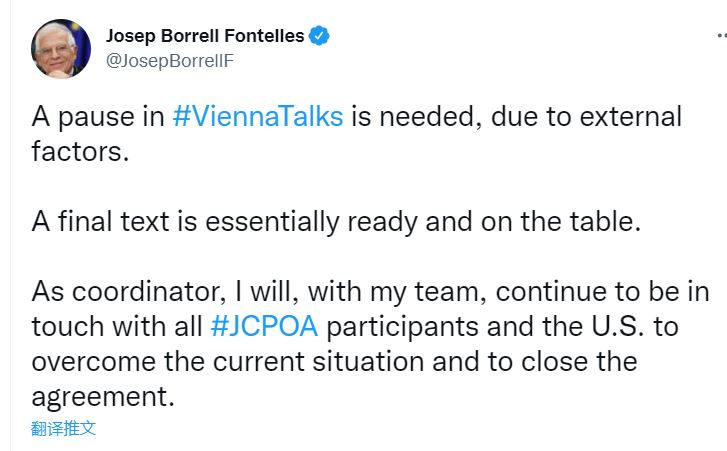
Task: Click the opening words "A pause in"
Action: (x=98, y=116)
